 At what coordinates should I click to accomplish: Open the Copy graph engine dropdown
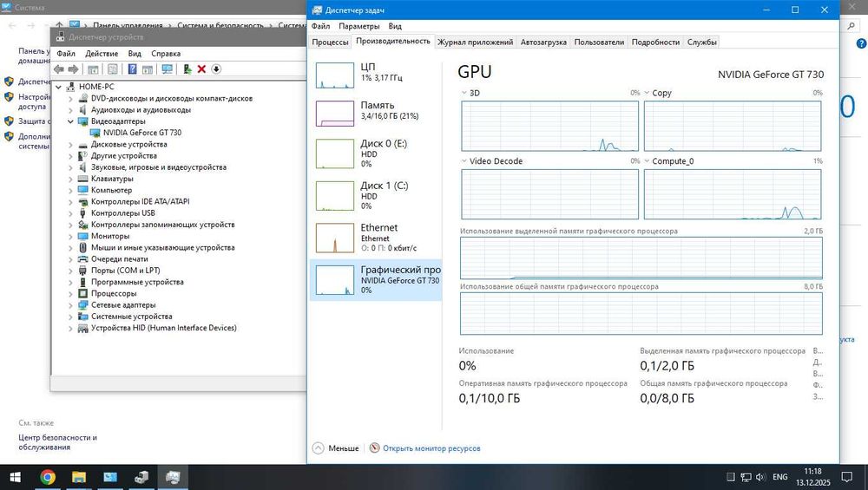(647, 93)
